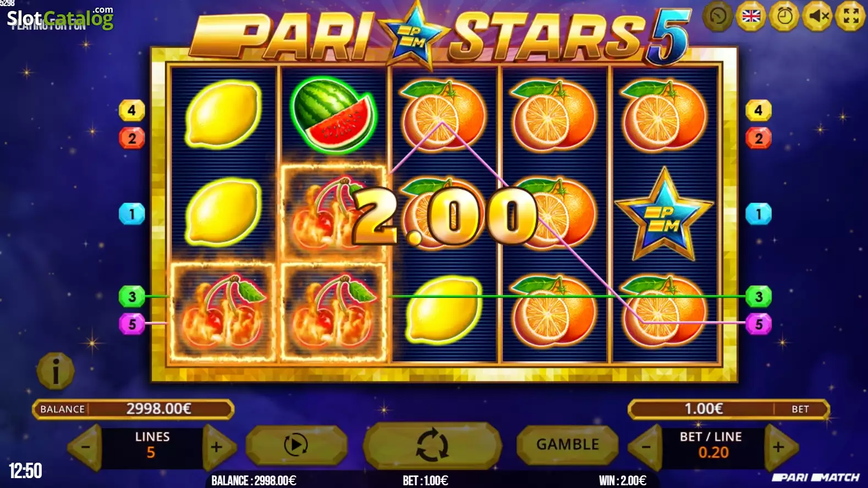This screenshot has height=488, width=868.
Task: Toggle fullscreen mode icon
Action: click(851, 16)
